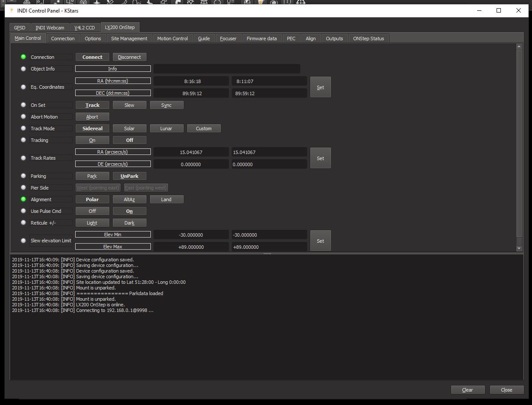532x405 pixels.
Task: Click the Connect button
Action: [x=92, y=57]
